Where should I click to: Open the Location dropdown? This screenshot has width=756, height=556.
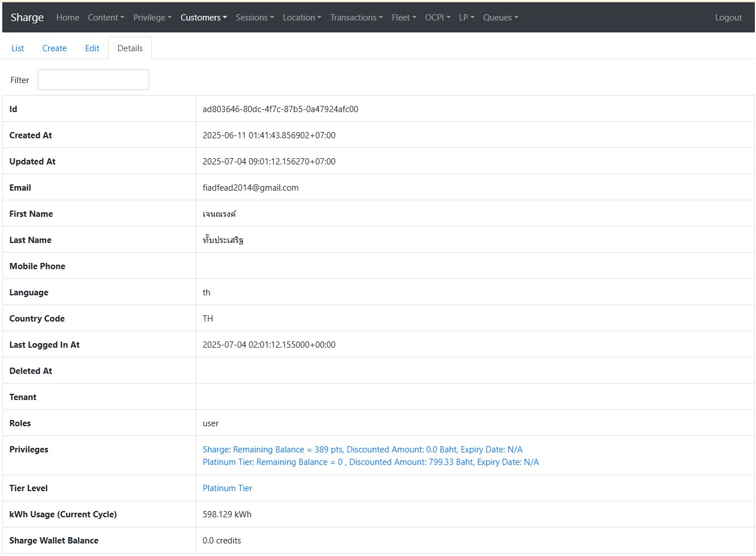[302, 18]
